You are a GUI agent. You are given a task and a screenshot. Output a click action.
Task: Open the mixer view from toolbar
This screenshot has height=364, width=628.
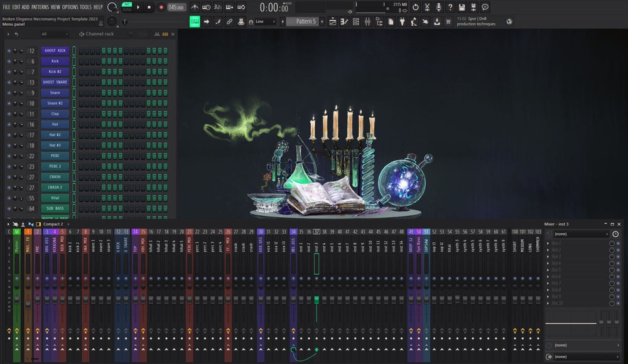(x=367, y=21)
